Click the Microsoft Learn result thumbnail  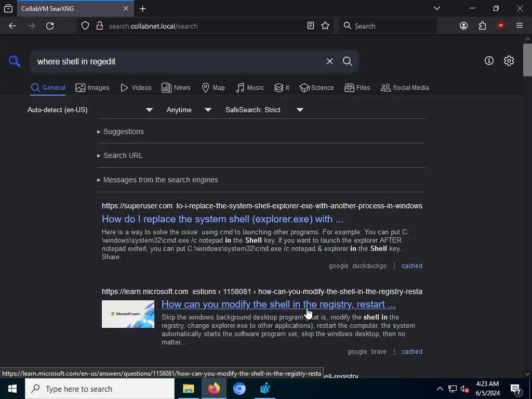(x=128, y=314)
